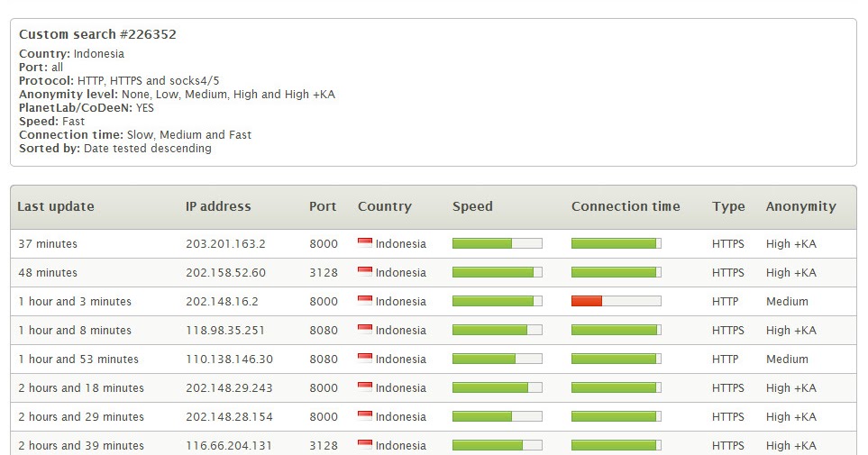Click 'Connection time: Slow, Medium and Fast'

click(x=135, y=134)
